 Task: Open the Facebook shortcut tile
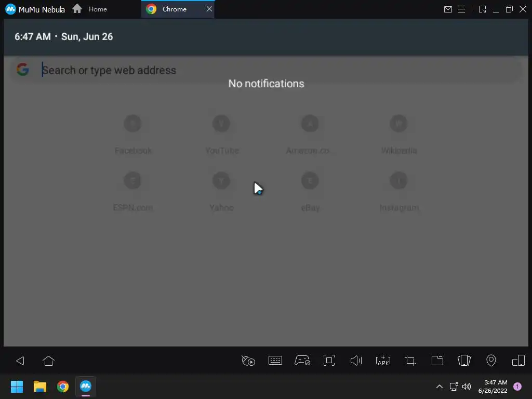click(x=132, y=135)
